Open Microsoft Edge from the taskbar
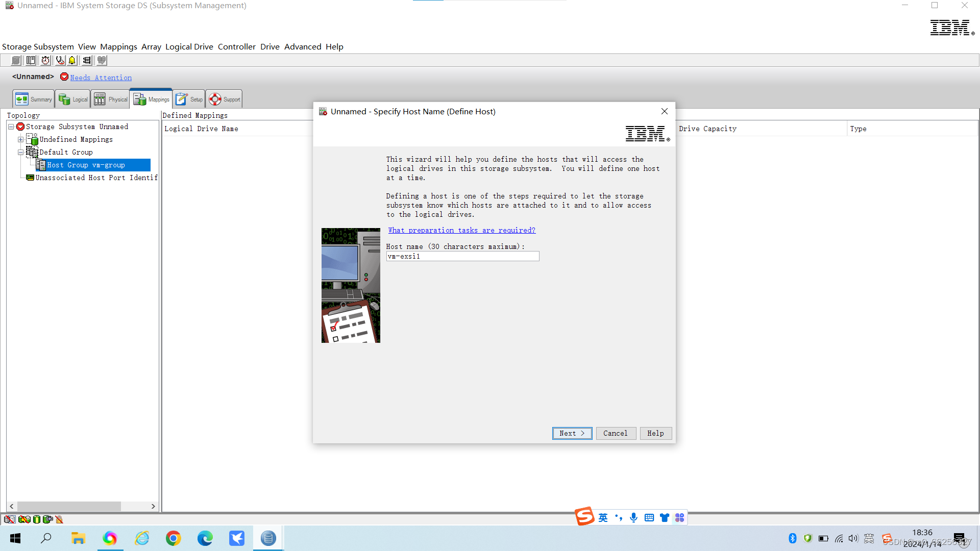The width and height of the screenshot is (980, 551). 205,538
